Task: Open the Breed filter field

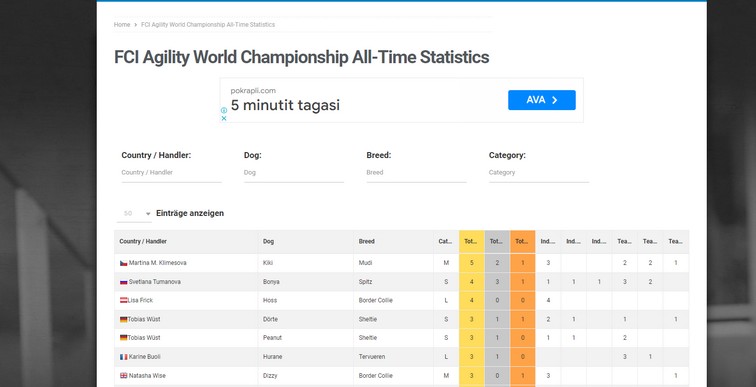Action: click(417, 173)
